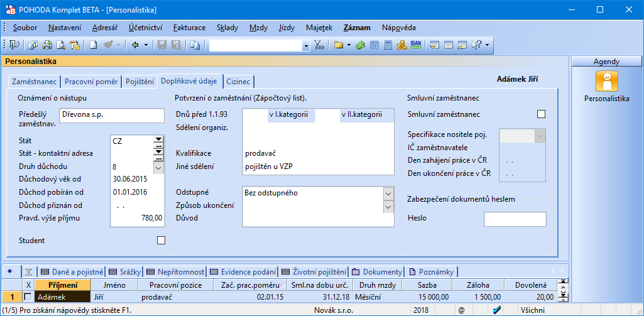The width and height of the screenshot is (644, 316).
Task: Open the Životní pojištění tab
Action: (x=314, y=271)
